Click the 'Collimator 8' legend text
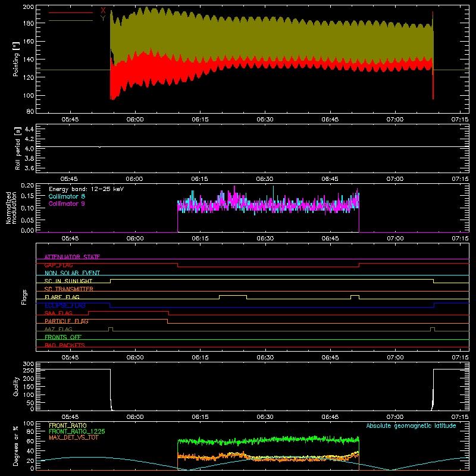This screenshot has height=476, width=476. (x=67, y=196)
